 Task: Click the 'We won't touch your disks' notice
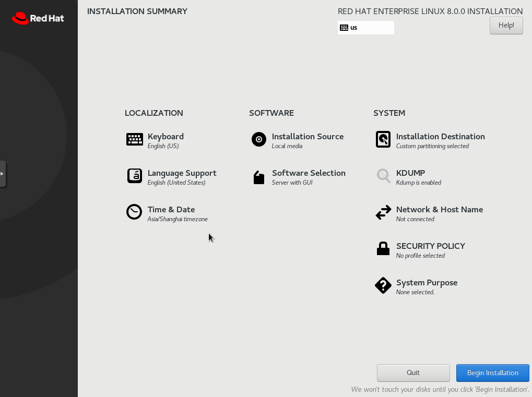pos(440,390)
